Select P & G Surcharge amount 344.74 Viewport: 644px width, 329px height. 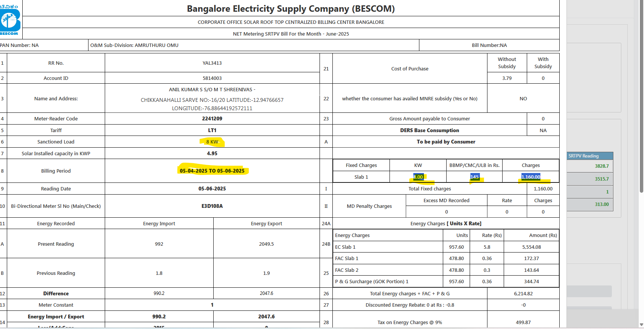pos(532,282)
